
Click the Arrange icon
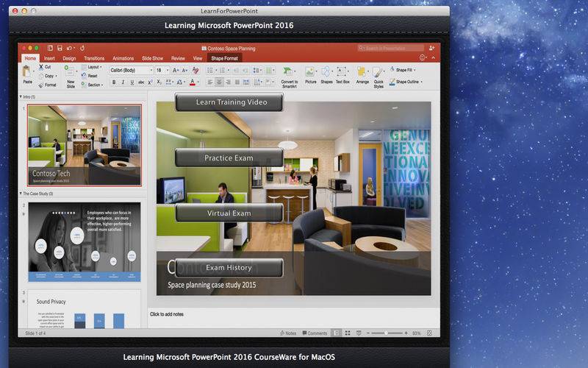tap(362, 71)
